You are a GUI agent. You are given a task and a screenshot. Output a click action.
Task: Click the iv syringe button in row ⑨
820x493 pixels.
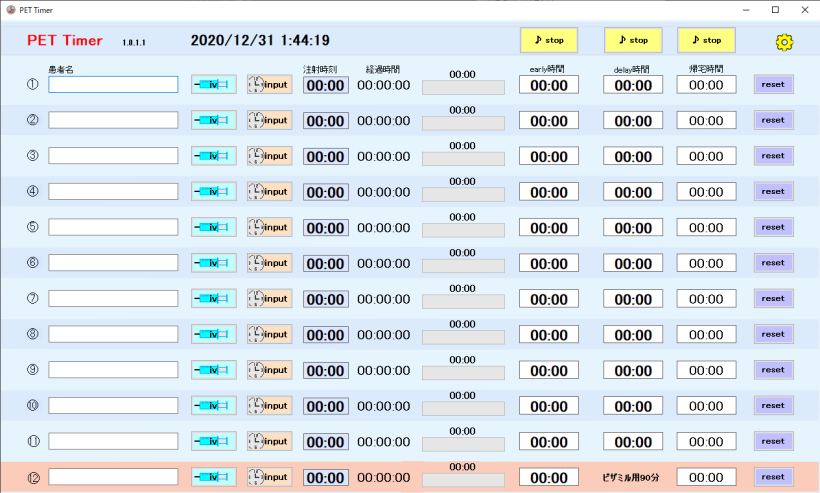pos(213,370)
